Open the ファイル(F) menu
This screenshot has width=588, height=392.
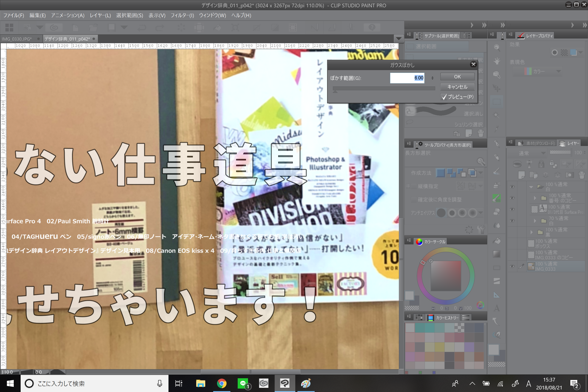[14, 15]
